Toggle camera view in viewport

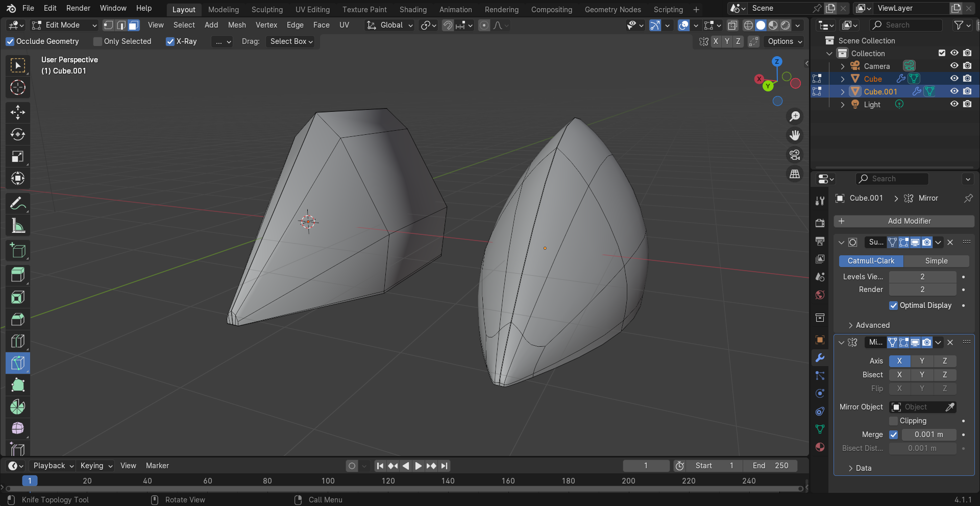pos(795,155)
